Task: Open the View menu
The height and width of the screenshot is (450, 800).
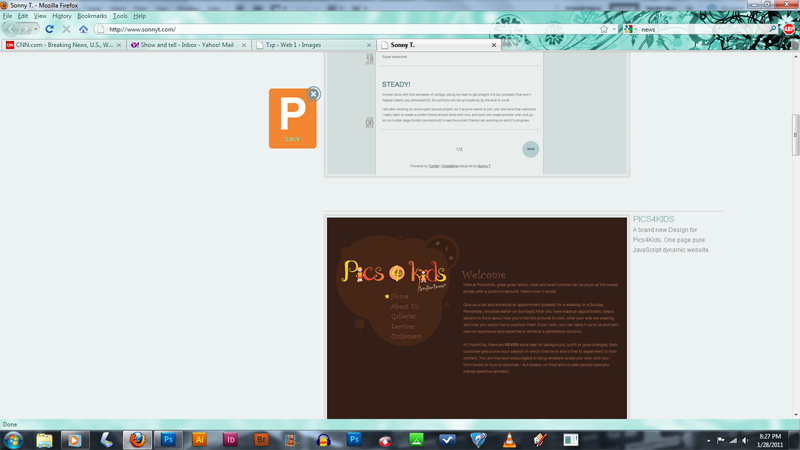Action: [40, 16]
